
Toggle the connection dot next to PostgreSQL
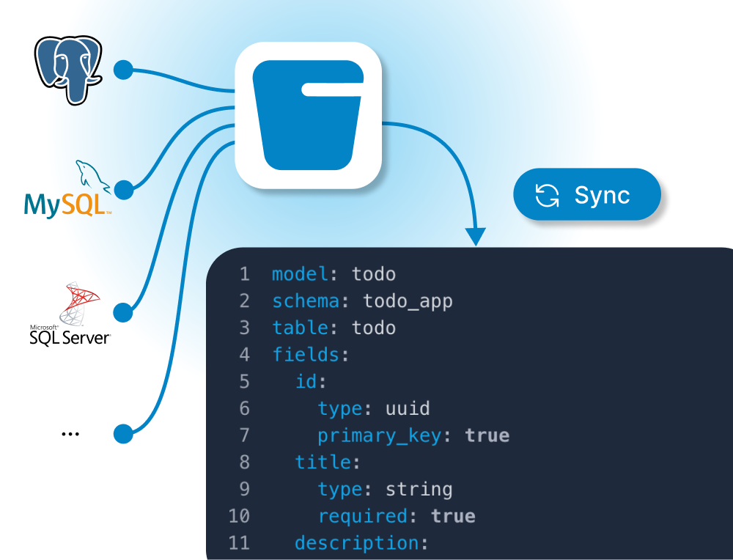pos(122,70)
